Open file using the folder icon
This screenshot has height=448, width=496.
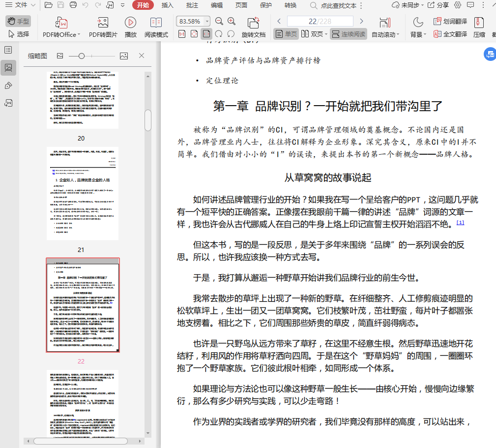(x=48, y=5)
